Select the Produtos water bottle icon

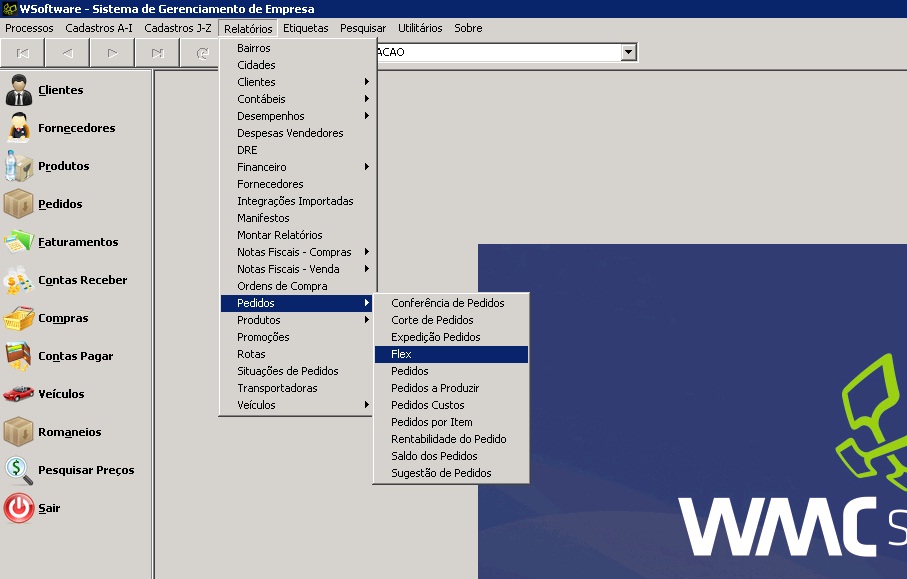[19, 166]
